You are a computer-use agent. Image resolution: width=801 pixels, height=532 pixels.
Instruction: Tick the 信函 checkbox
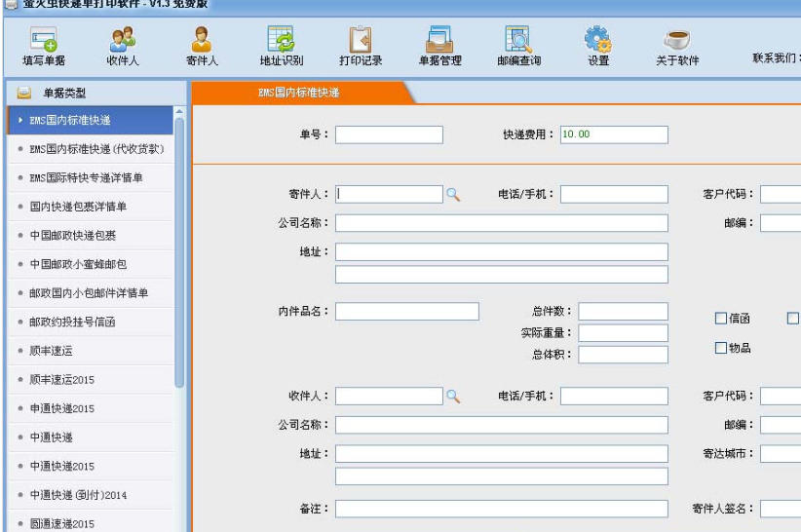(x=721, y=319)
